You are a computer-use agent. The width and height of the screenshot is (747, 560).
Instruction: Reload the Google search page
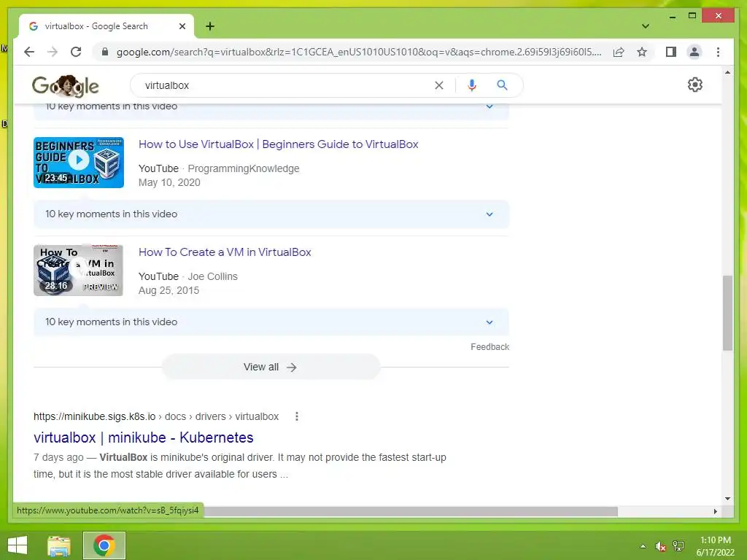click(x=76, y=52)
